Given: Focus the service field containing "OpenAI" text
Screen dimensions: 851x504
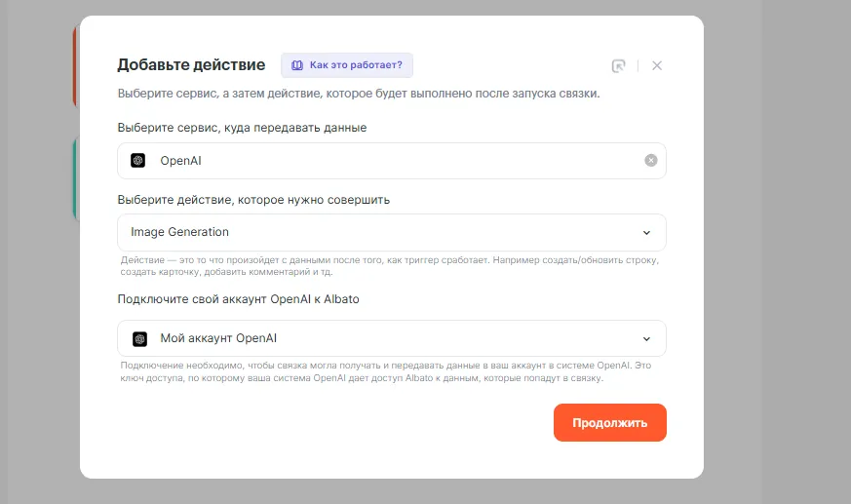Looking at the screenshot, I should (x=390, y=161).
